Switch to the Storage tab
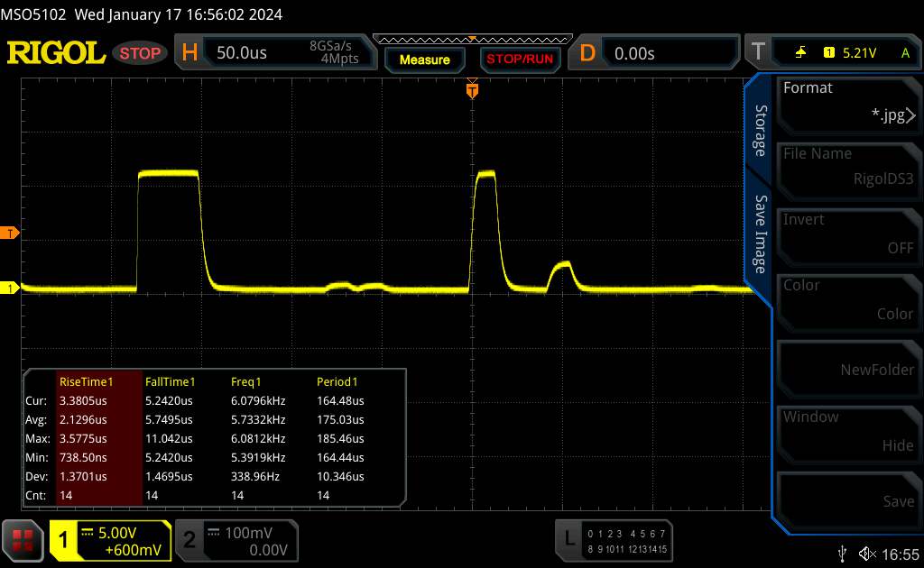Viewport: 924px width, 568px height. 760,131
